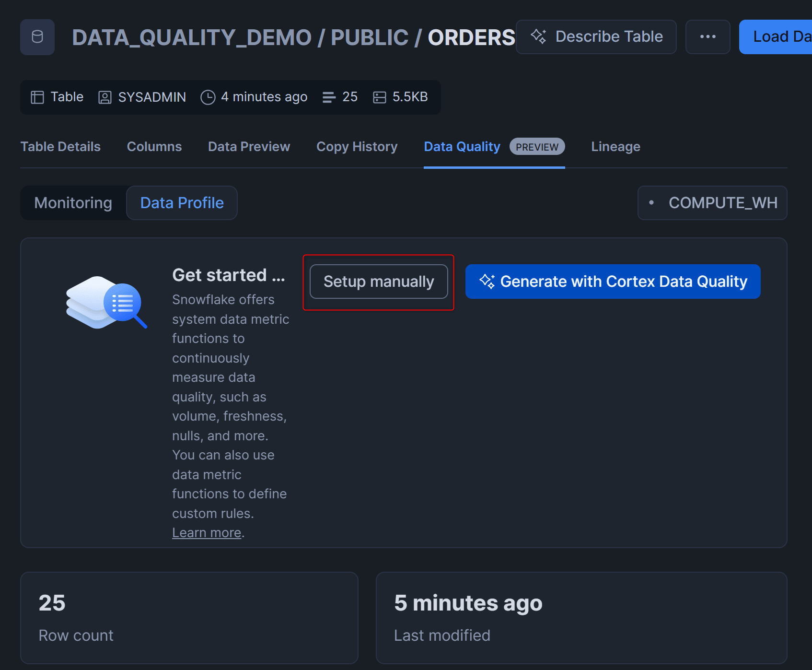This screenshot has height=670, width=812.
Task: Click the clock icon next to 4 minutes ago
Action: 208,97
